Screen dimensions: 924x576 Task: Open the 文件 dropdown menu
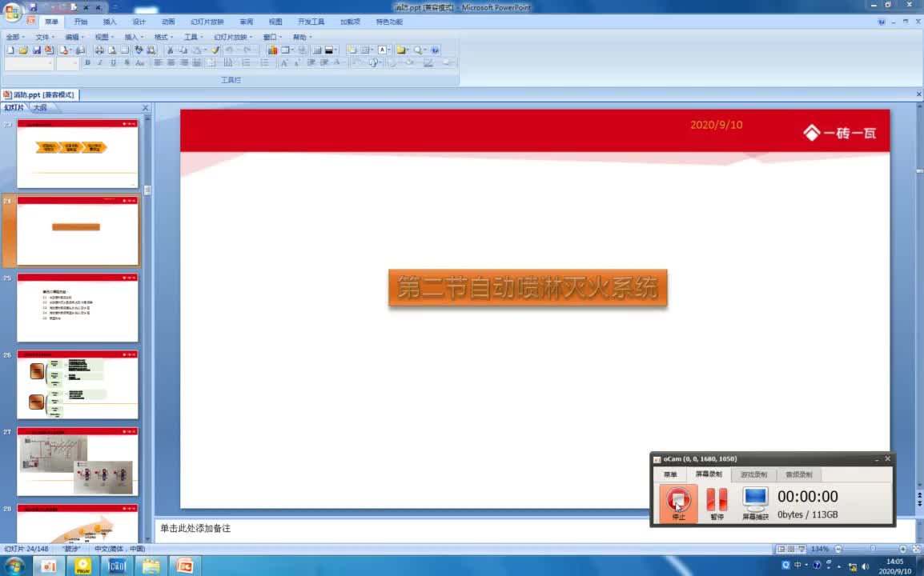coord(45,37)
